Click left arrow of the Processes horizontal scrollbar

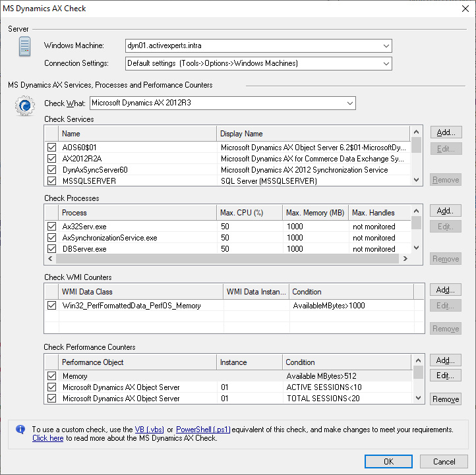[x=50, y=259]
